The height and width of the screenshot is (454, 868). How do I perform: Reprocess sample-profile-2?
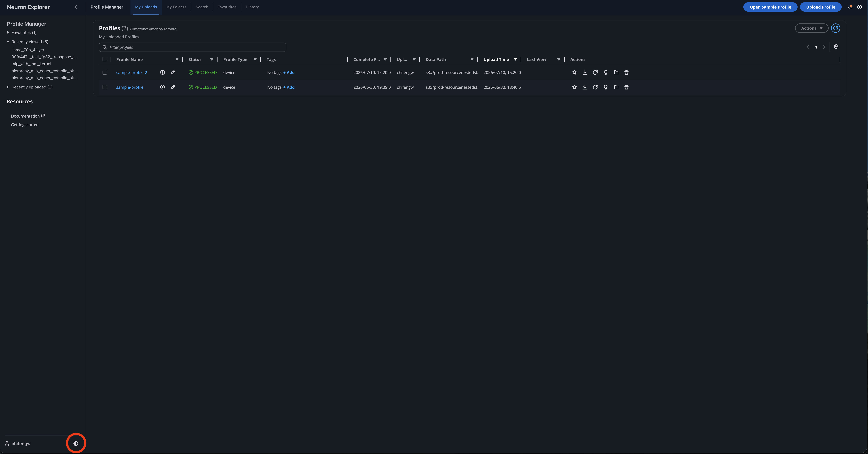pos(595,73)
